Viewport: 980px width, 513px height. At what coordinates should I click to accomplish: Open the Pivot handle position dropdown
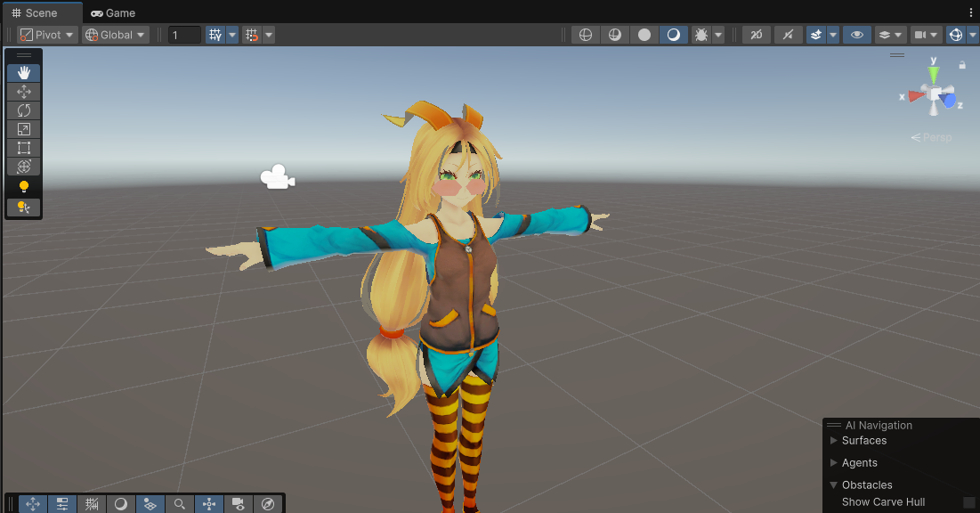point(47,35)
